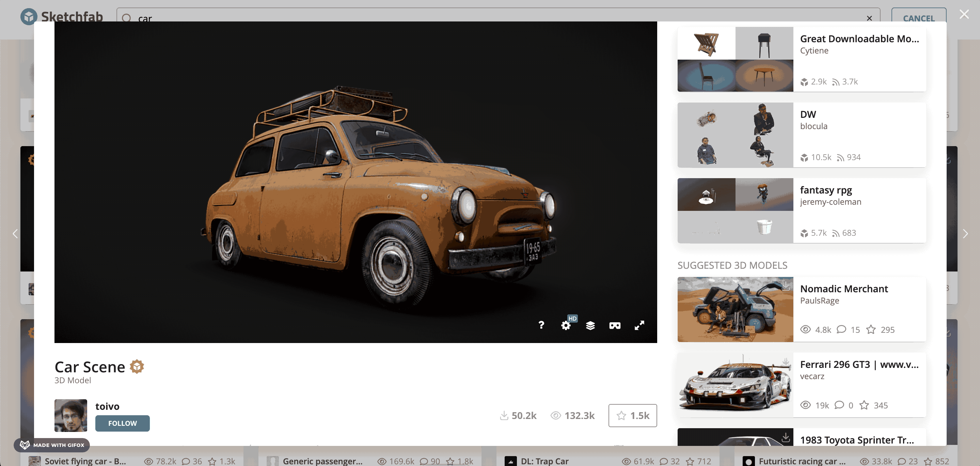Open the model inspector layers icon
The image size is (980, 466).
click(x=590, y=326)
